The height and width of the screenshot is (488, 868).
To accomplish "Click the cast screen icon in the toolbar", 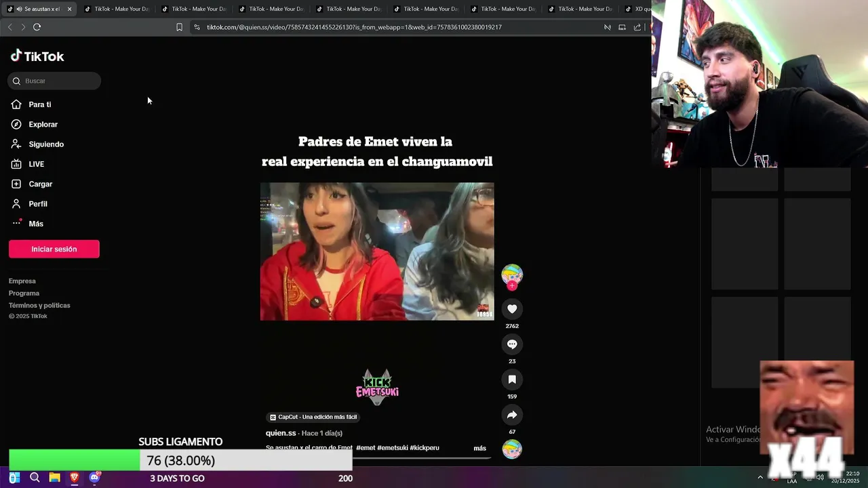I will pyautogui.click(x=622, y=27).
